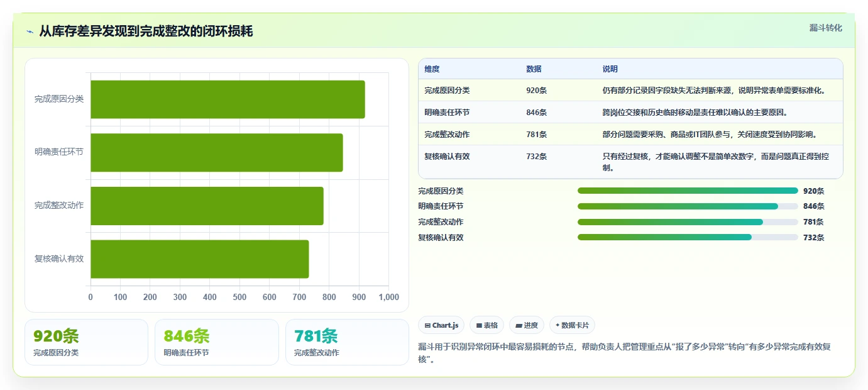Click 完成整改动作 in the table's third row
This screenshot has height=390, width=868.
pos(447,135)
